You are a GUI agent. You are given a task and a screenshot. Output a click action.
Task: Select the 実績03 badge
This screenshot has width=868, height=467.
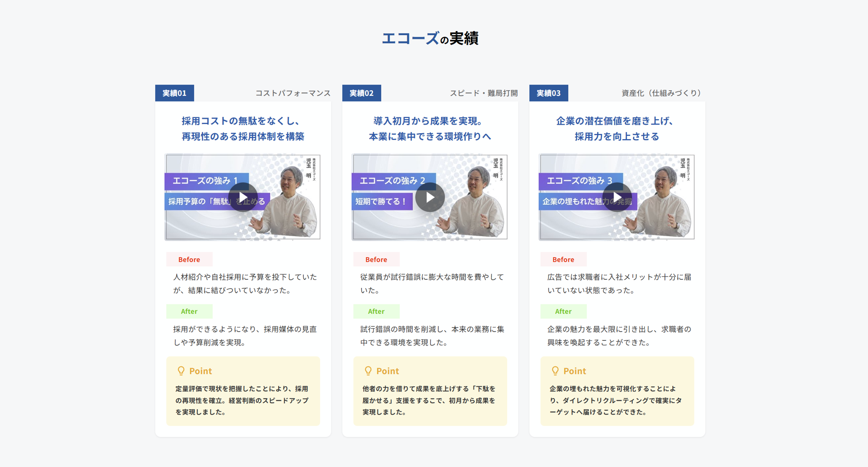[549, 93]
